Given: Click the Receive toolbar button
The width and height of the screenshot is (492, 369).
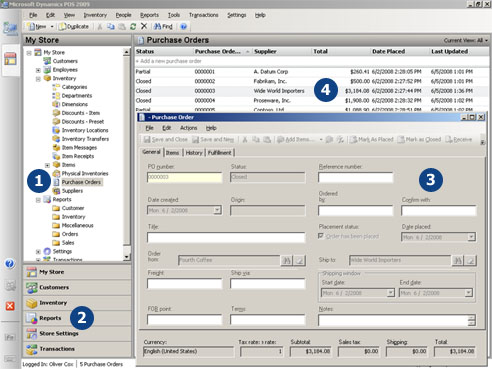Looking at the screenshot, I should click(459, 139).
